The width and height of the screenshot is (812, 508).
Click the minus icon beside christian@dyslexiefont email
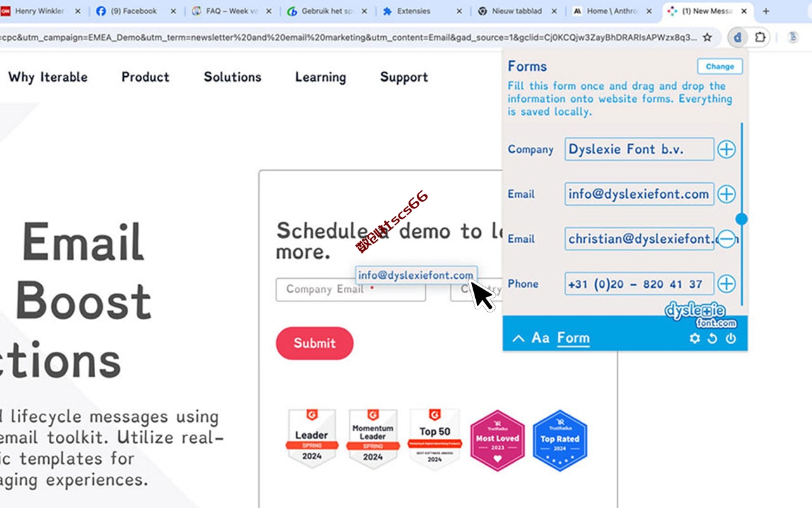pos(726,239)
